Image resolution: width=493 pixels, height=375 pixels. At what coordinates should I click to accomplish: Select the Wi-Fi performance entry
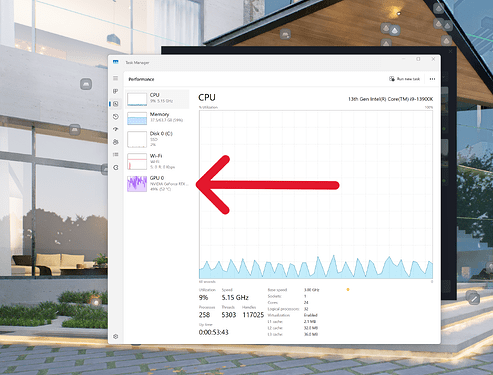click(157, 161)
